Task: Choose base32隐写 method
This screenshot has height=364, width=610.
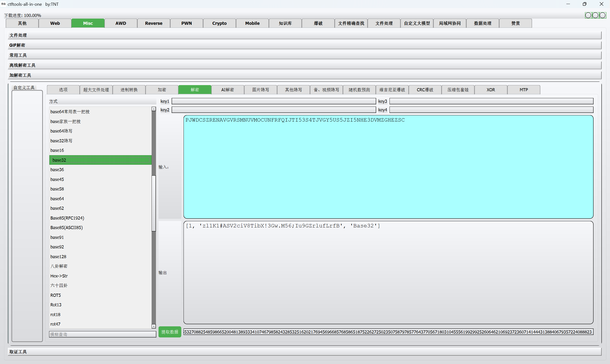Action: pos(100,141)
